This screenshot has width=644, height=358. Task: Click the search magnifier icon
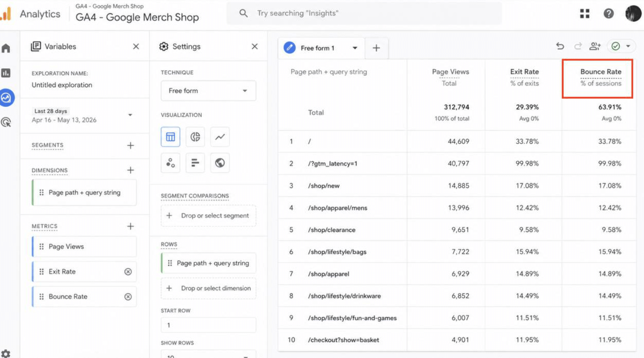coord(243,13)
